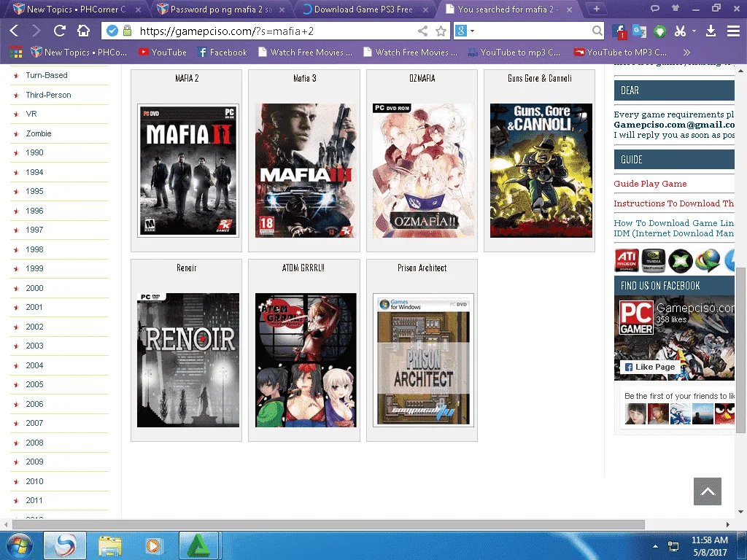
Task: Open the browser home page
Action: [x=83, y=31]
